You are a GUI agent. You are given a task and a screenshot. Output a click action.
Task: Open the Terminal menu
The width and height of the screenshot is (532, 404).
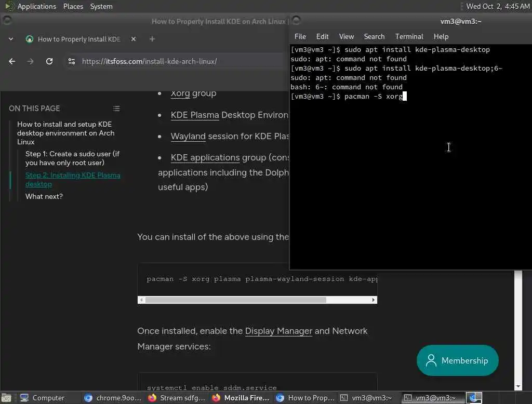(409, 37)
